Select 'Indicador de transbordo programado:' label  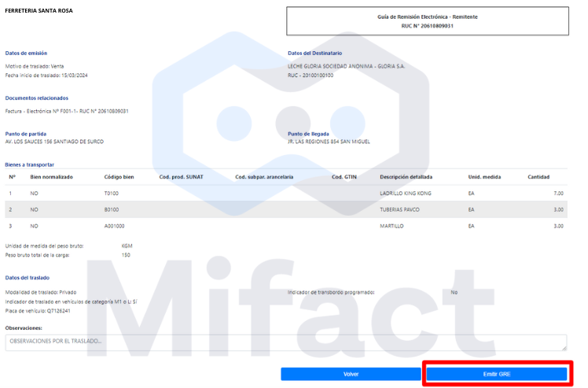tap(331, 293)
